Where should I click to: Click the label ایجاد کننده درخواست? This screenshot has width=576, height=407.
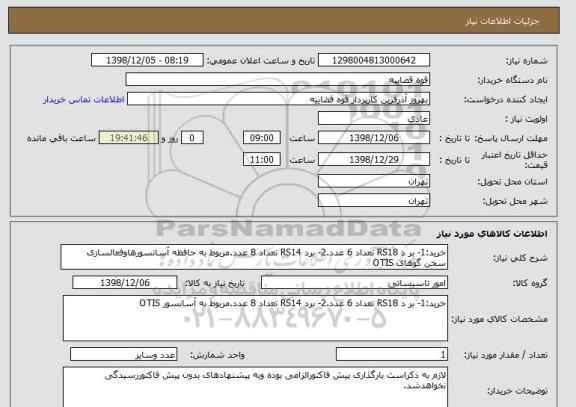pyautogui.click(x=506, y=100)
